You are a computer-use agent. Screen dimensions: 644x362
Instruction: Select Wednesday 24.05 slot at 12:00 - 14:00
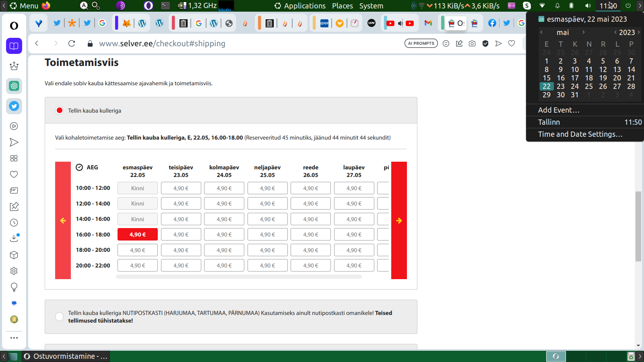224,204
